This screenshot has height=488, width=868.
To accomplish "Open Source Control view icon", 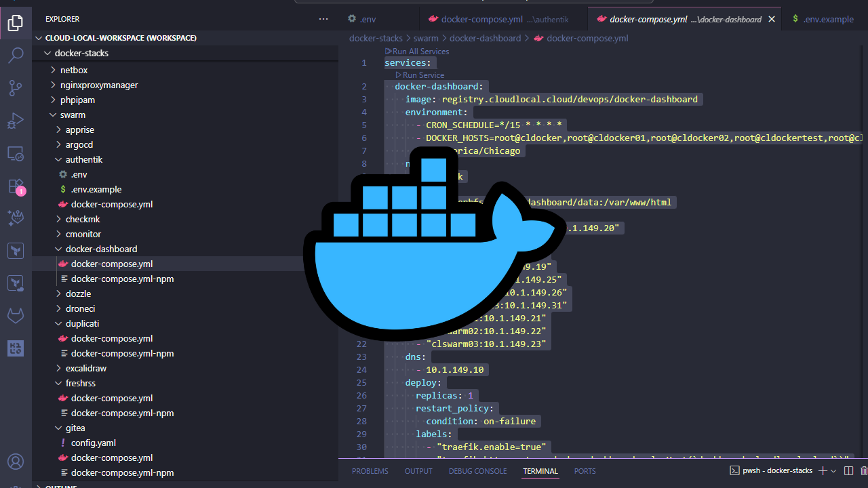I will pyautogui.click(x=16, y=88).
